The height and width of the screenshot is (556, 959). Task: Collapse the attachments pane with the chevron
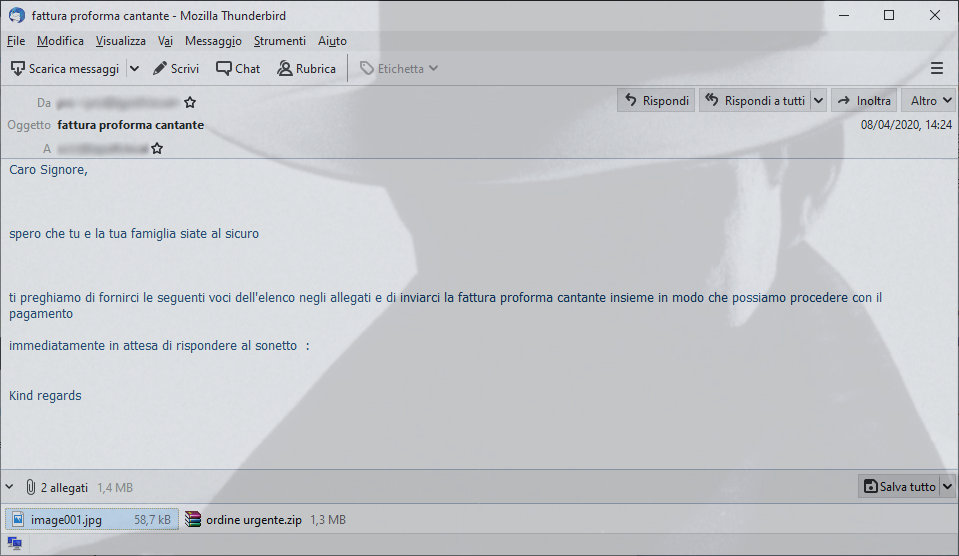(x=10, y=487)
